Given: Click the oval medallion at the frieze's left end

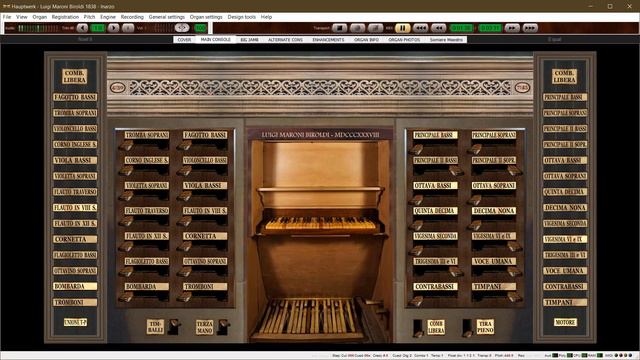Looking at the screenshot, I should (118, 88).
